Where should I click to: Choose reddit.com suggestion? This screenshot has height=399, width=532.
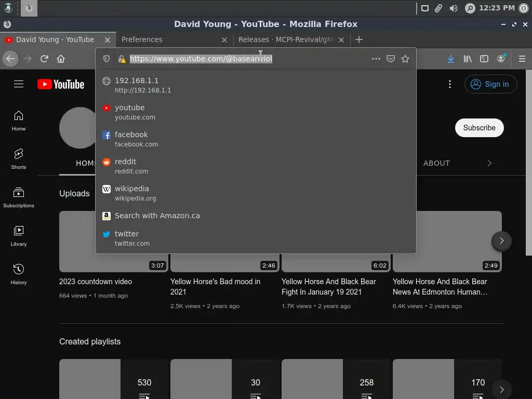click(x=256, y=166)
